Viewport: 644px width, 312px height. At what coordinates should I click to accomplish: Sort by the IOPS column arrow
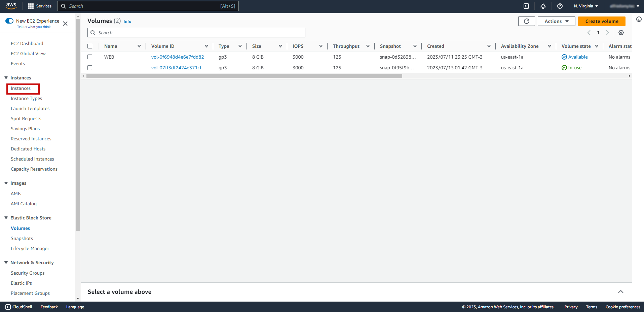pos(321,46)
